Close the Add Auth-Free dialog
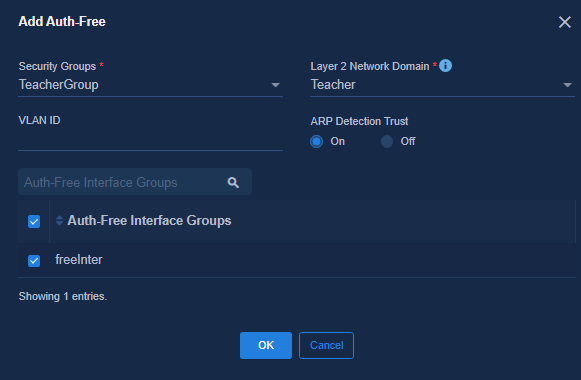581x380 pixels. (565, 22)
